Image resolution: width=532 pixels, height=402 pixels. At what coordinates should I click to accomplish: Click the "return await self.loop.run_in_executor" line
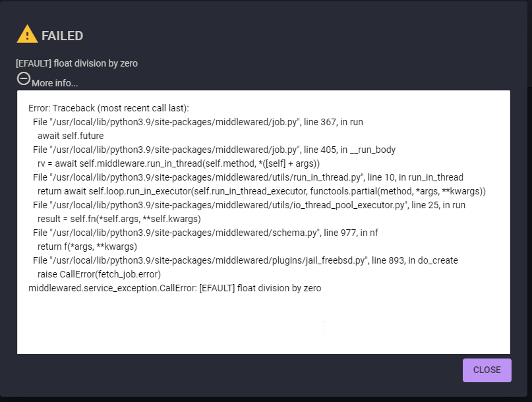[x=262, y=191]
